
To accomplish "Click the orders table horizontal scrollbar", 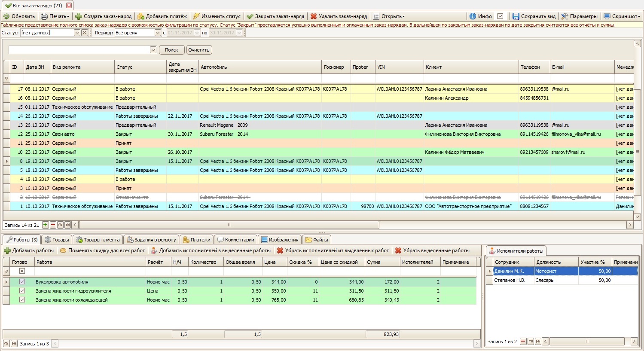I will tap(229, 225).
